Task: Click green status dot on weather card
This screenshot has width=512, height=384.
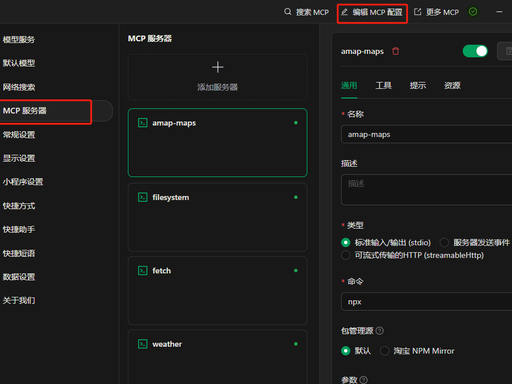Action: click(296, 344)
